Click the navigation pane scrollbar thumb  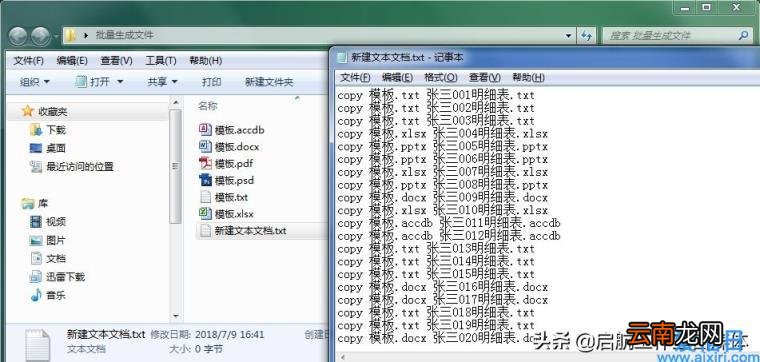[175, 166]
